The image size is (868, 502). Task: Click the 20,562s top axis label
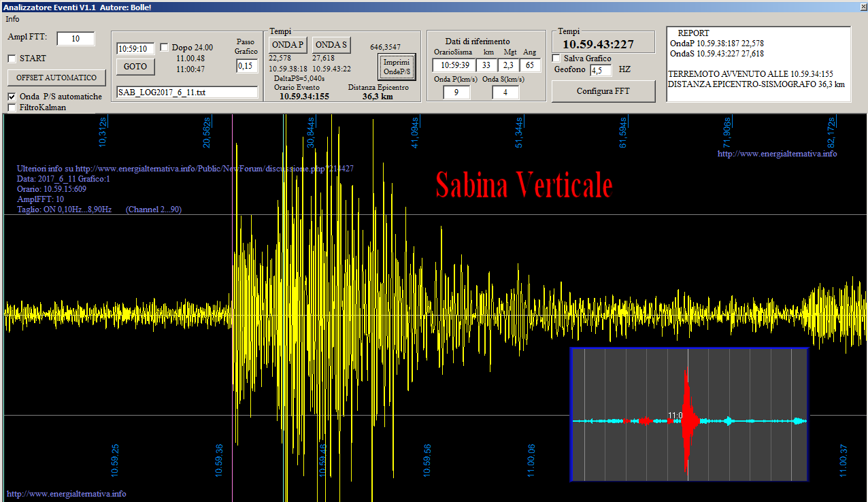click(207, 131)
